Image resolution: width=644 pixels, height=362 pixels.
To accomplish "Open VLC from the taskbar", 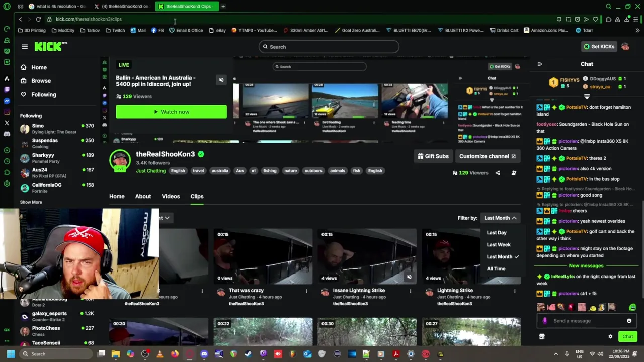I will click(x=160, y=354).
